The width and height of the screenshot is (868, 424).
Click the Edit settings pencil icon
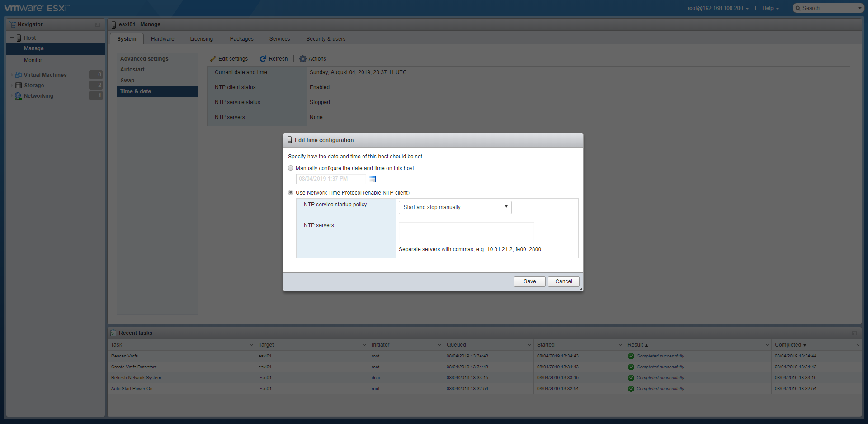[213, 59]
